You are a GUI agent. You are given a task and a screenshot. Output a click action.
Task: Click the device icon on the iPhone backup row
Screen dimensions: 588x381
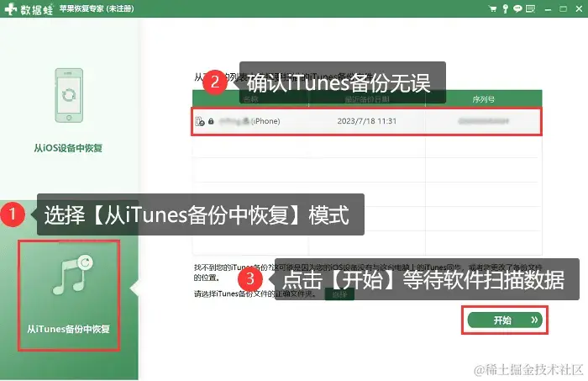(200, 121)
